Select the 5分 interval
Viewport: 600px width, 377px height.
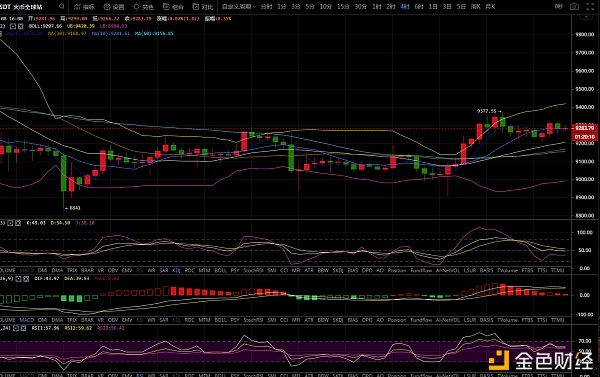[310, 7]
